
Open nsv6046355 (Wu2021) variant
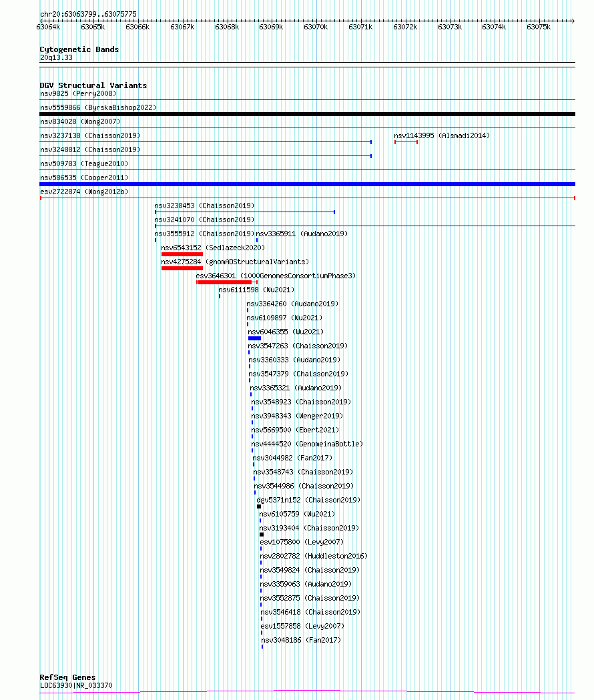click(x=286, y=332)
